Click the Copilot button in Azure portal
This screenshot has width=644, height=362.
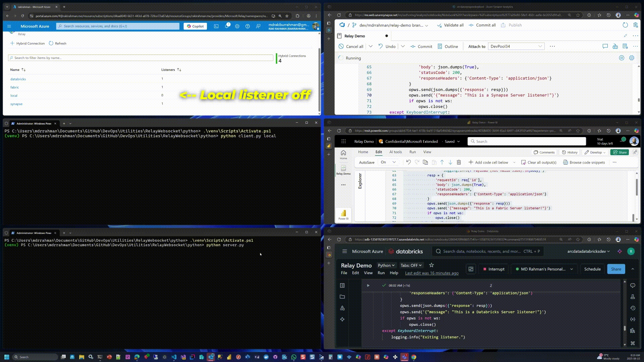195,26
